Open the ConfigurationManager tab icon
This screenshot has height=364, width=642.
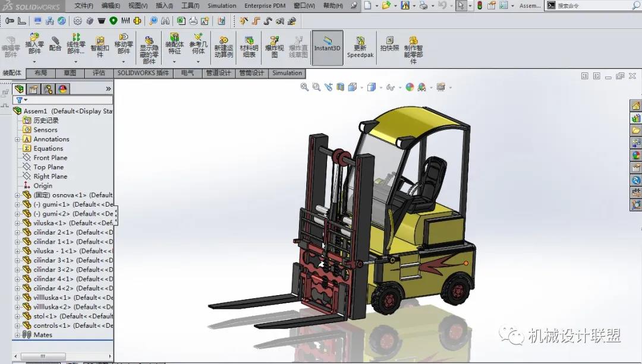[48, 88]
